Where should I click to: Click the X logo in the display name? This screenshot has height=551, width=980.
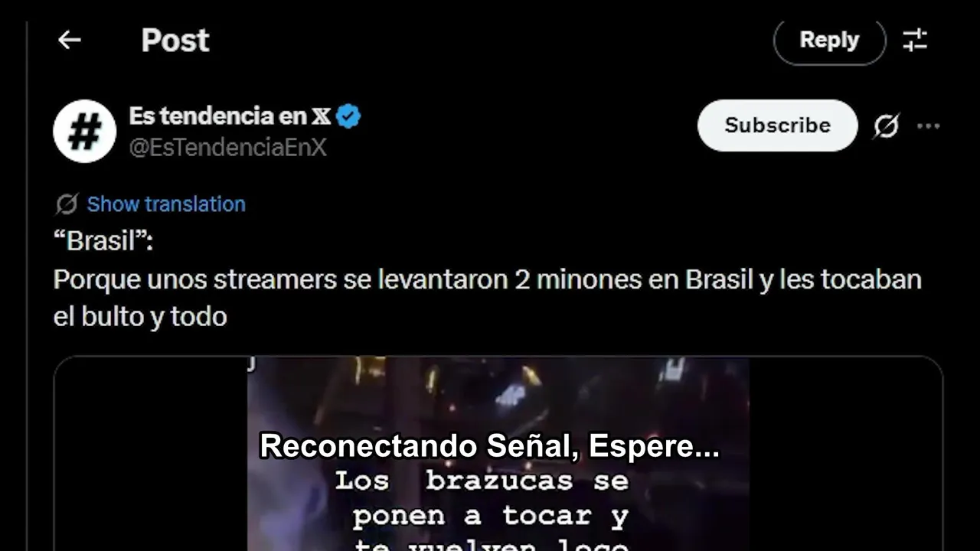(321, 116)
